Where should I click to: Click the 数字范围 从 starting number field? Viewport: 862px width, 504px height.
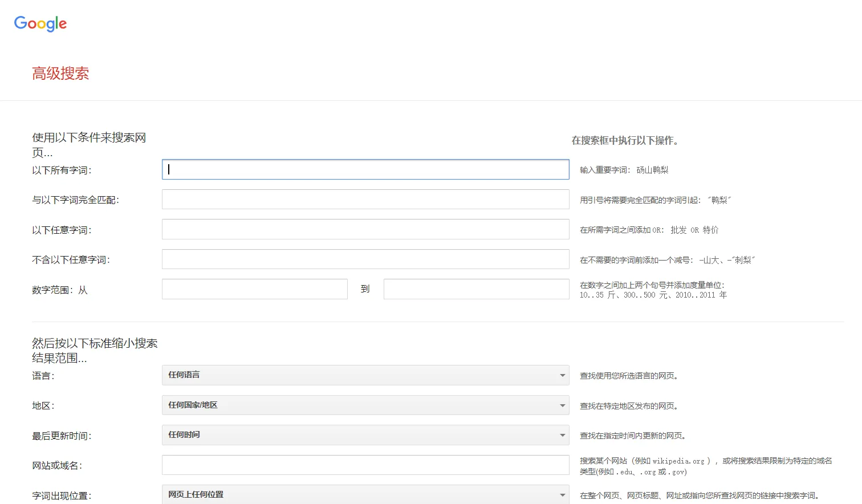pyautogui.click(x=255, y=289)
